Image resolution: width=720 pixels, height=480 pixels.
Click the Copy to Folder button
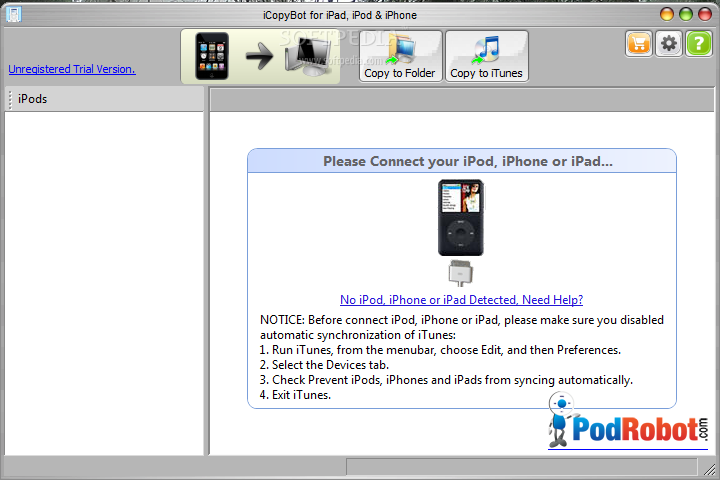point(400,56)
